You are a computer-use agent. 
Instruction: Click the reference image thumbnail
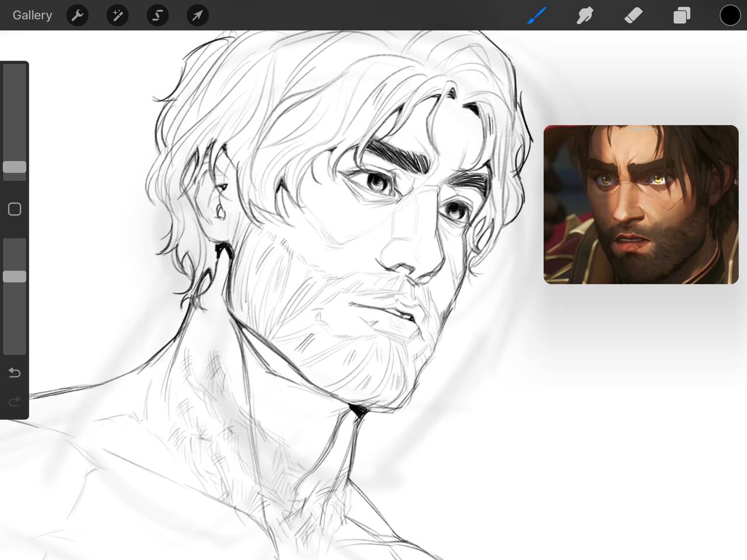tap(641, 205)
